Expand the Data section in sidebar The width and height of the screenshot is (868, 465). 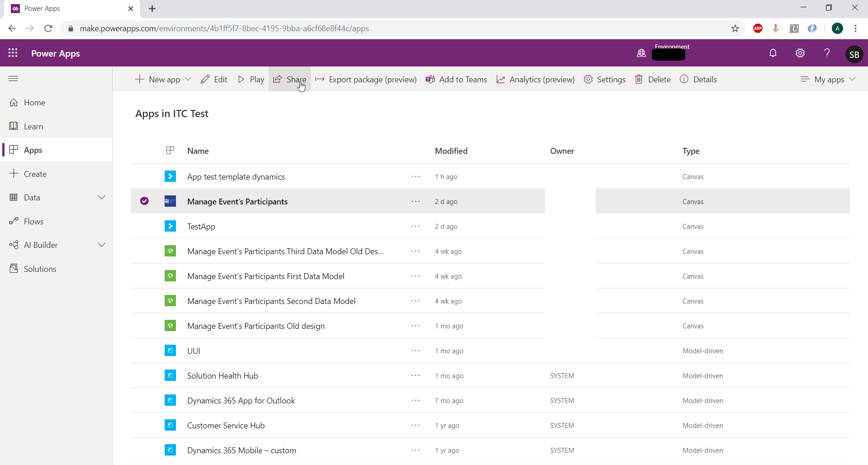point(101,197)
